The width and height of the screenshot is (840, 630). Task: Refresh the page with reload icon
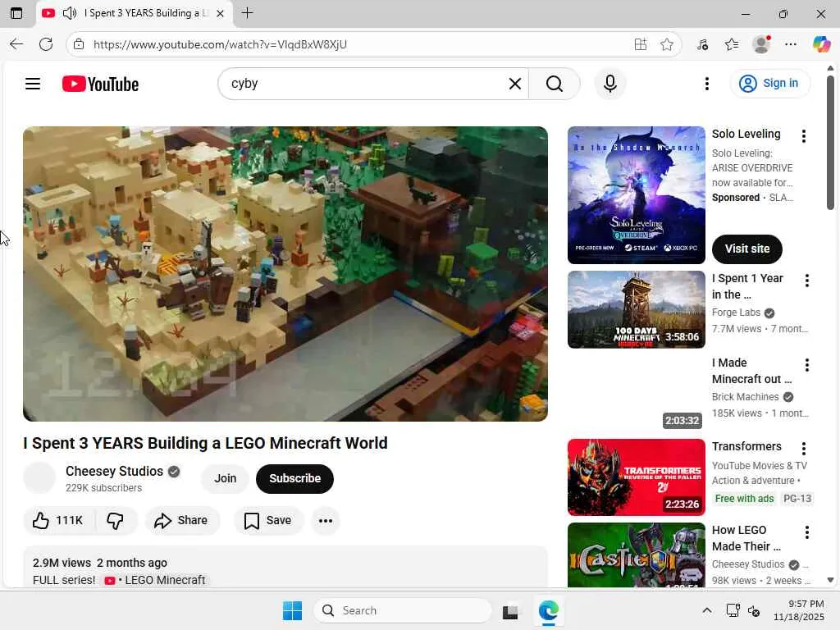pos(46,44)
